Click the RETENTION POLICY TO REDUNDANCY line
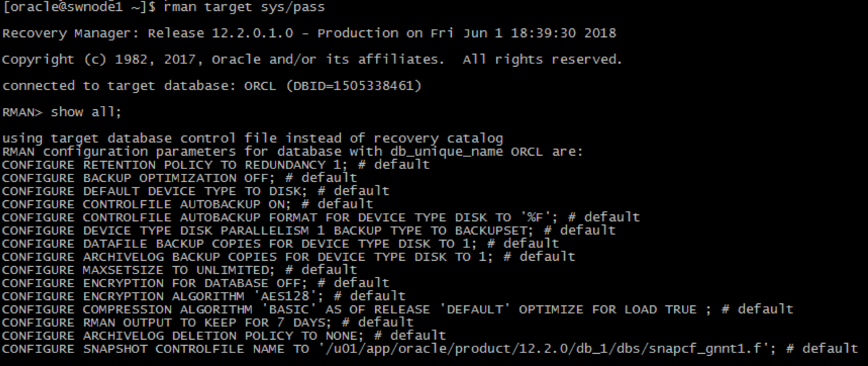 tap(216, 164)
